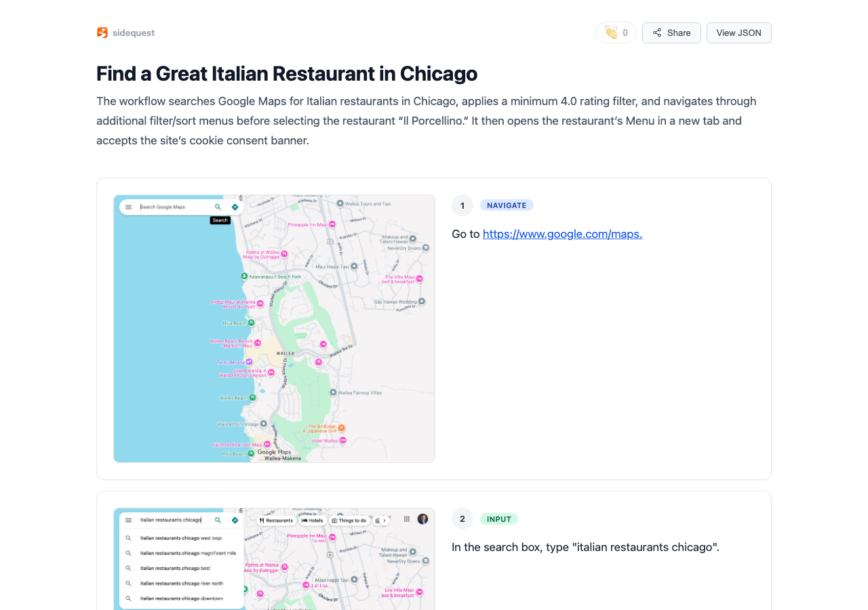This screenshot has height=610, width=868.
Task: Choose the "italian restaurants chicago river north" suggestion
Action: [181, 584]
